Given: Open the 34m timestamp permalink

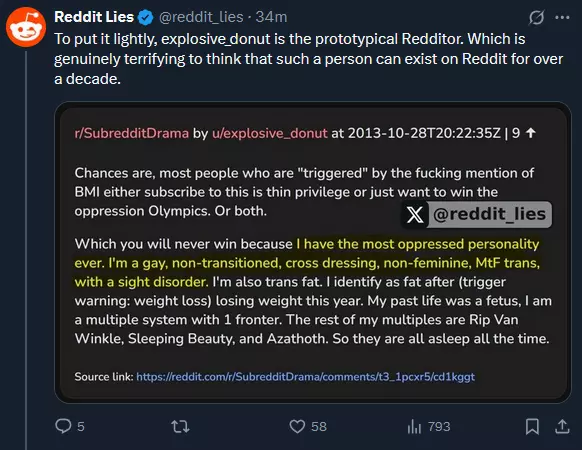Looking at the screenshot, I should pos(271,17).
